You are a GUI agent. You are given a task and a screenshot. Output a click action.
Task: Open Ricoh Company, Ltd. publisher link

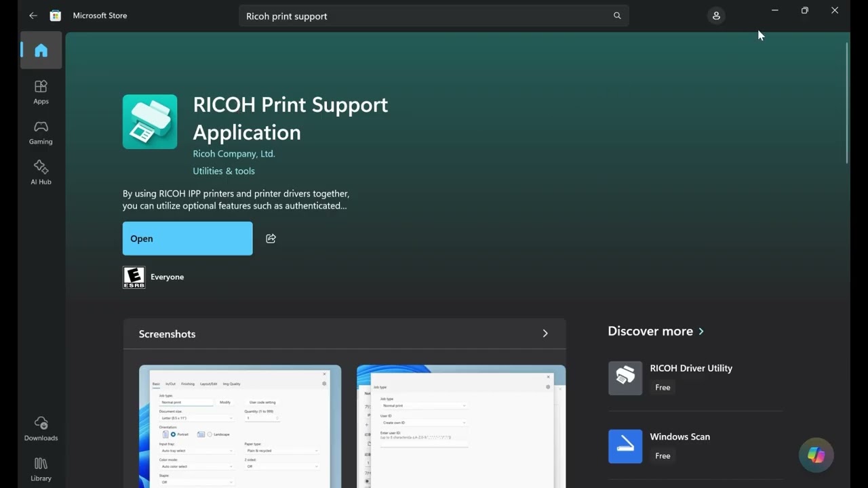click(x=234, y=154)
